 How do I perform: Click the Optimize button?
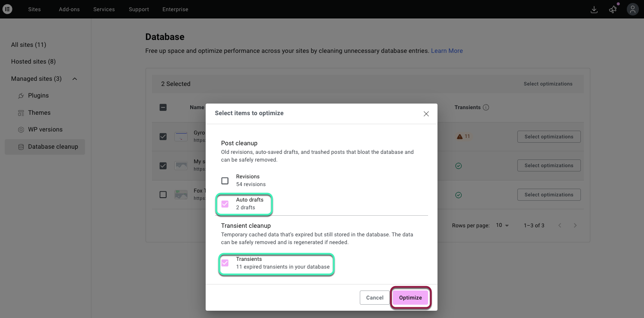(410, 298)
